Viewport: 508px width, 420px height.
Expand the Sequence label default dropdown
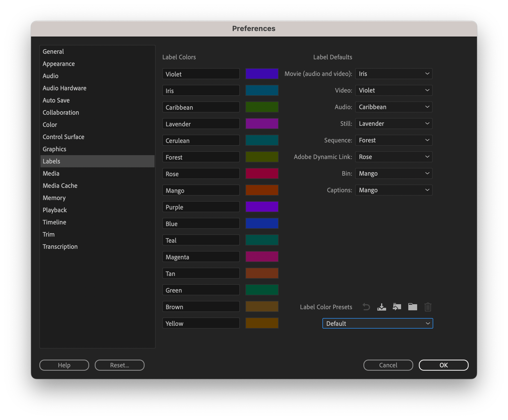394,140
